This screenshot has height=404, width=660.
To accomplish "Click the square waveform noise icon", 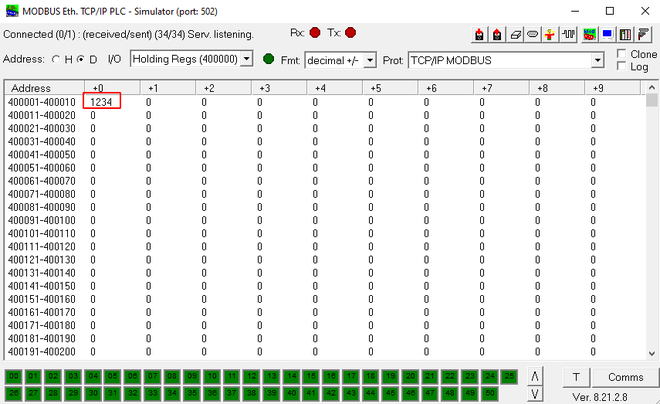I will click(569, 34).
